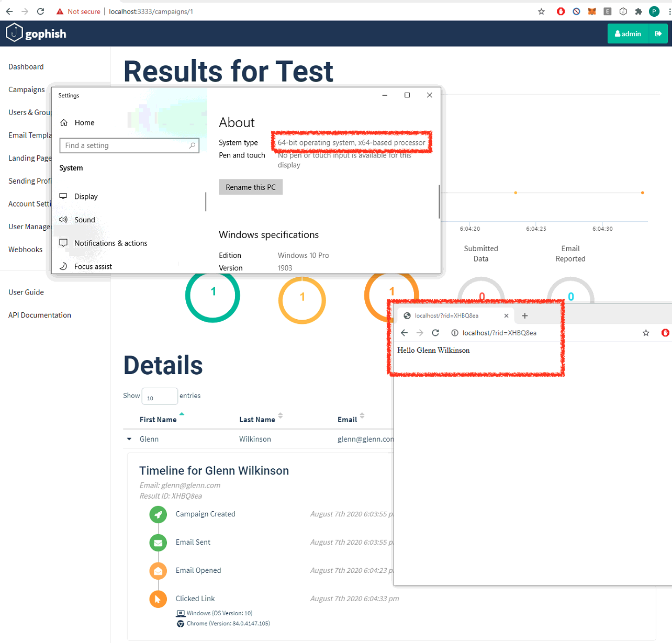Click the Chrome browser icon under Clicked Link

coord(180,624)
